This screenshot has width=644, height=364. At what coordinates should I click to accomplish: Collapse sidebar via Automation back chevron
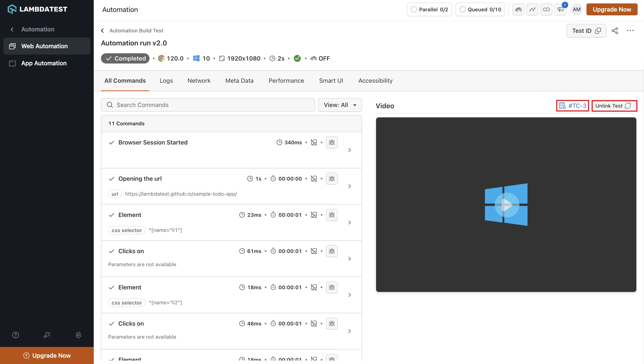pyautogui.click(x=12, y=29)
